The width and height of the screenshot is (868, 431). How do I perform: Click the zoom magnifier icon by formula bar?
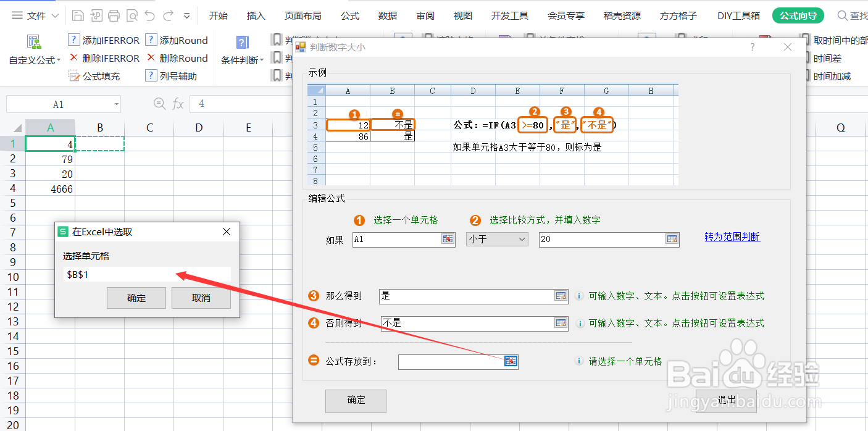(159, 104)
